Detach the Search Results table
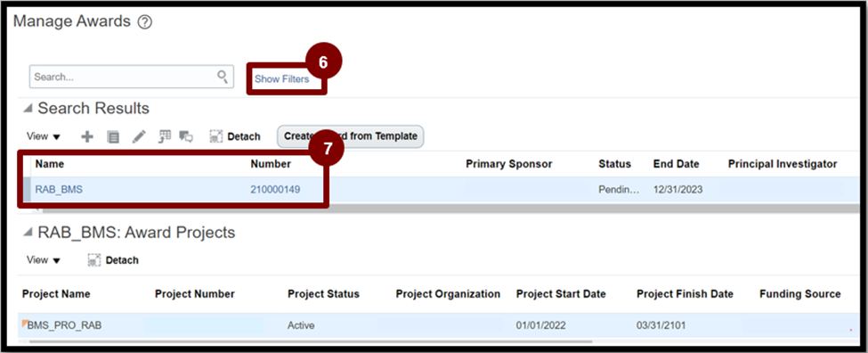This screenshot has height=353, width=868. pyautogui.click(x=235, y=136)
